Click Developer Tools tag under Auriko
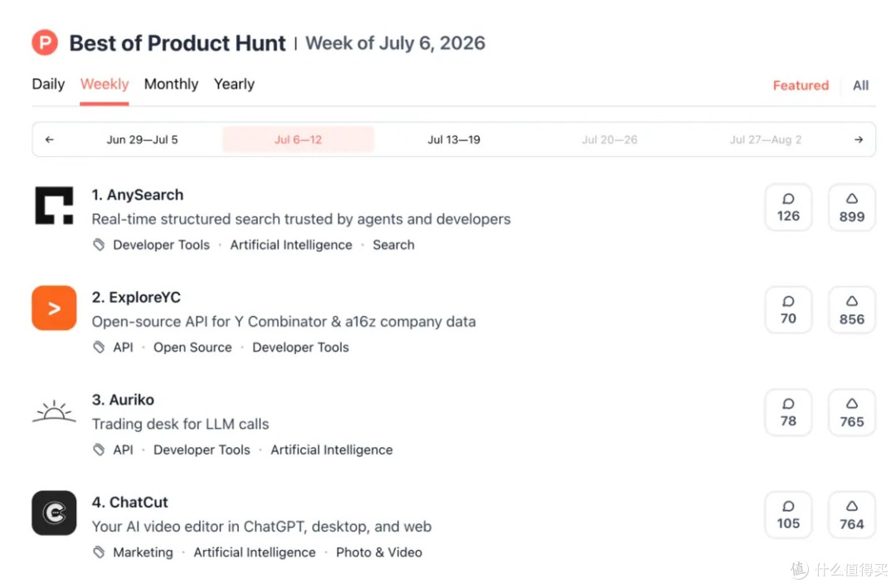This screenshot has height=588, width=896. pyautogui.click(x=202, y=450)
